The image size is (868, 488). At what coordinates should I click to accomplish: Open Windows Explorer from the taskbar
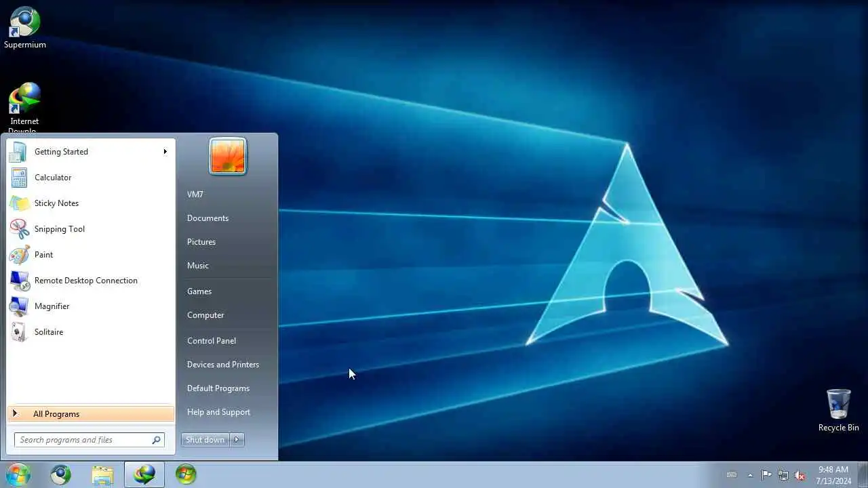click(x=102, y=475)
